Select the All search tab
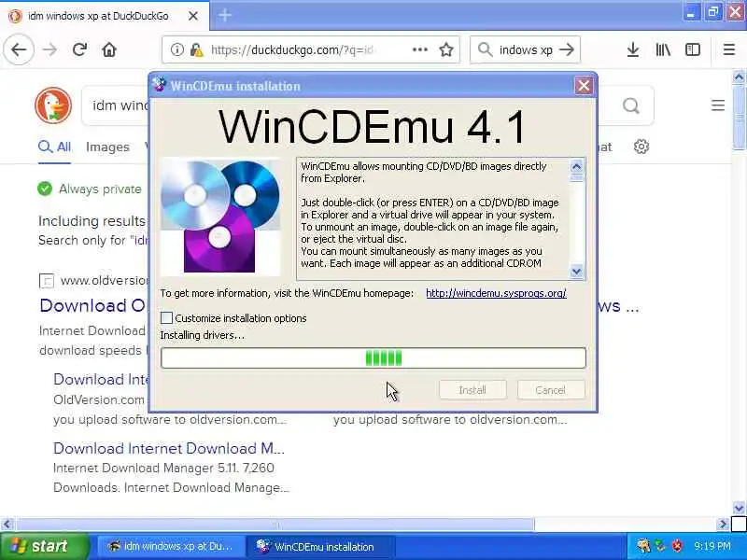The height and width of the screenshot is (560, 747). [54, 147]
